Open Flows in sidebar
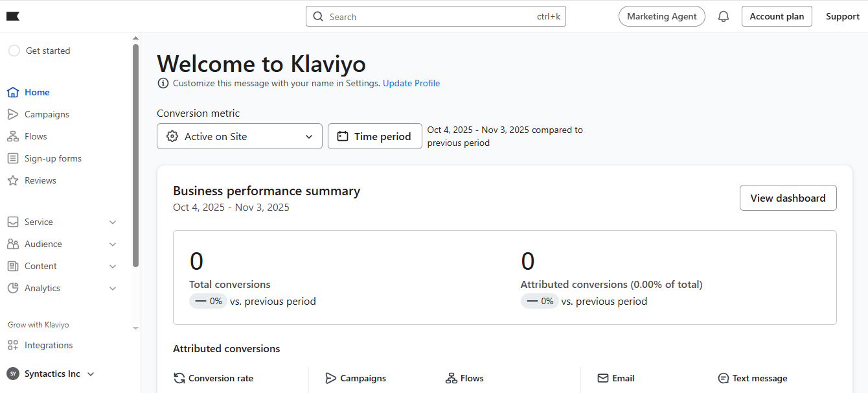This screenshot has width=868, height=393. tap(36, 136)
